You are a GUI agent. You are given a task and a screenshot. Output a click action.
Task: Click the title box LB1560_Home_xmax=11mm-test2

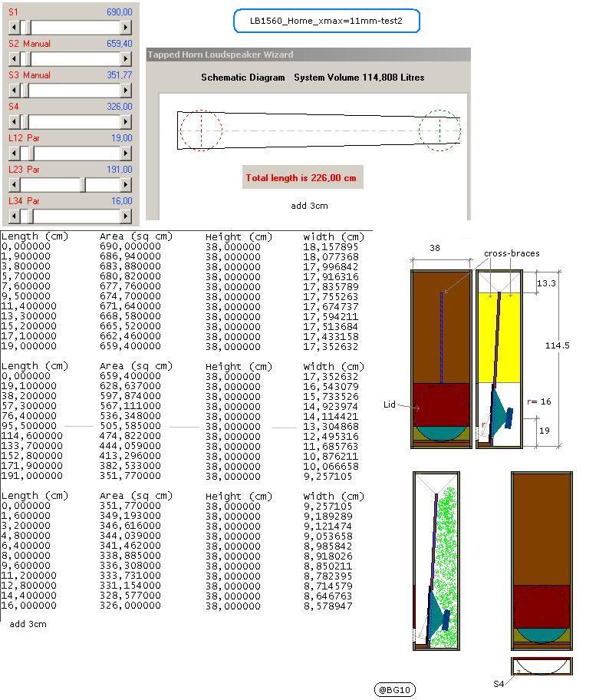click(x=327, y=21)
